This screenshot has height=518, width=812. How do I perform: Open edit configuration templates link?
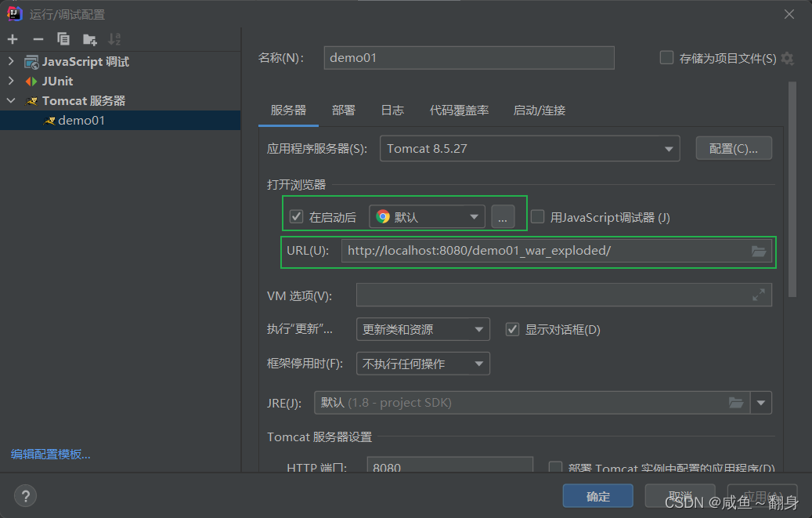(51, 455)
